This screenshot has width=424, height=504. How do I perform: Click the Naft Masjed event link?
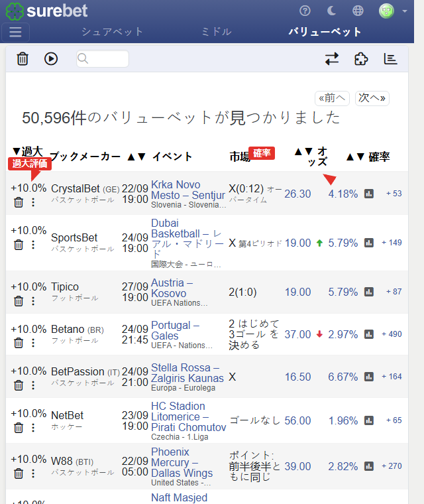(x=180, y=497)
